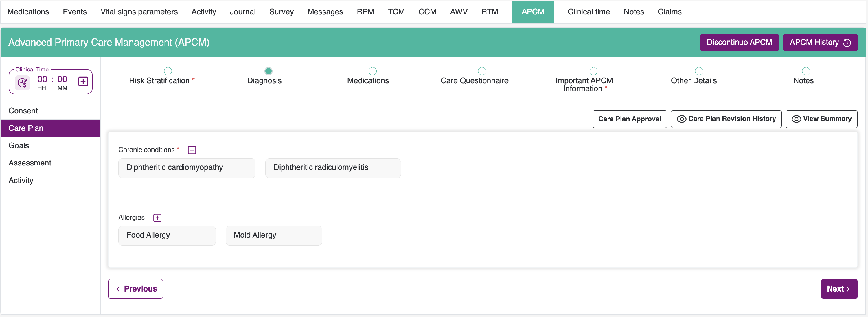The width and height of the screenshot is (868, 317).
Task: Add a chronic condition with plus icon
Action: 192,150
